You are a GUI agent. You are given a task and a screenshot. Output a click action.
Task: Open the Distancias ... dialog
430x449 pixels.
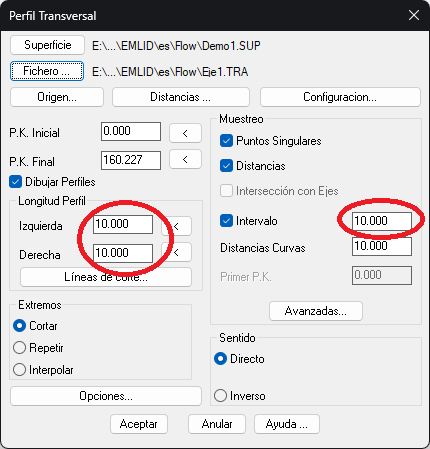(181, 97)
